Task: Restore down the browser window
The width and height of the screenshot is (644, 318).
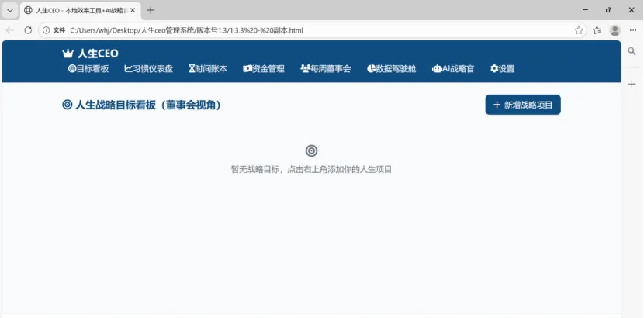Action: [x=608, y=10]
